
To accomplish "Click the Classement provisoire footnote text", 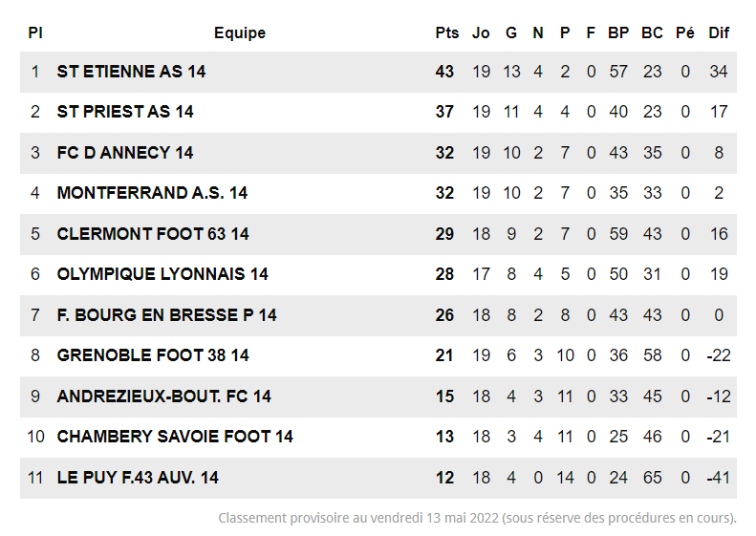I will pos(477,519).
